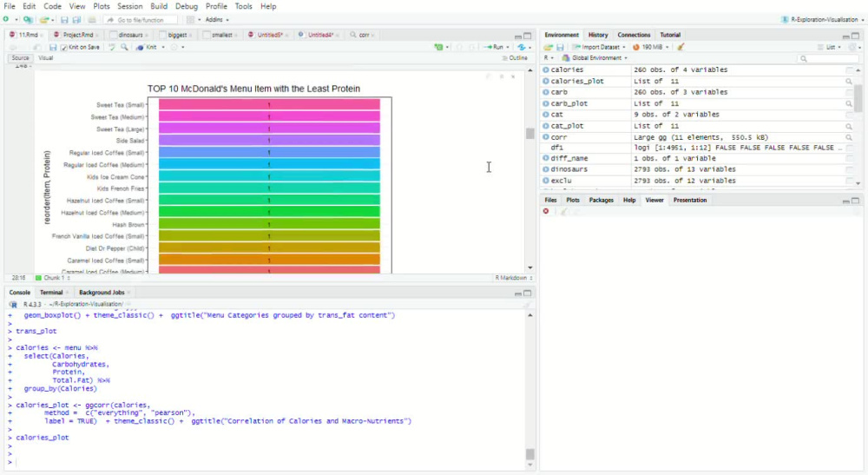The height and width of the screenshot is (475, 868).
Task: Open the Run dropdown arrow
Action: 508,48
